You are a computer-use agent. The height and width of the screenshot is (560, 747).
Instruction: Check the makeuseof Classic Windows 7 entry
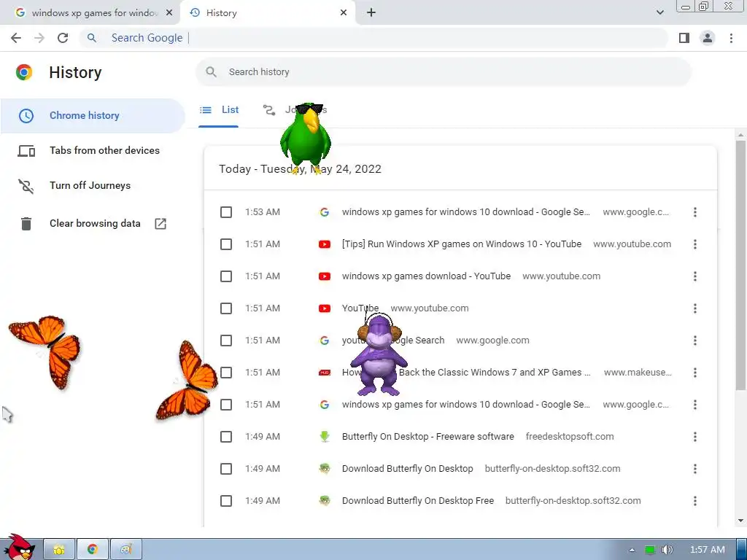point(226,373)
